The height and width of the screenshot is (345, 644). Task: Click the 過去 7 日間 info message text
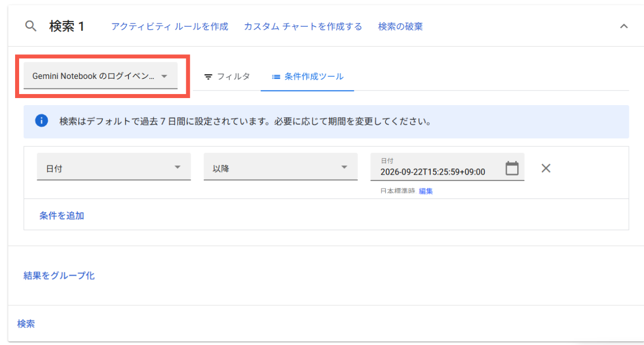click(245, 121)
